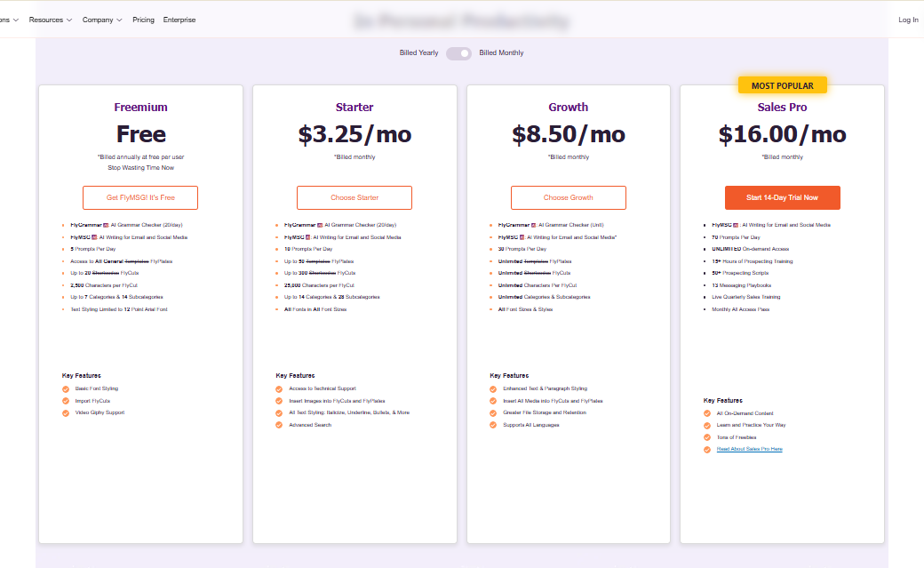The height and width of the screenshot is (568, 924).
Task: Click the Log In link
Action: [x=908, y=20]
